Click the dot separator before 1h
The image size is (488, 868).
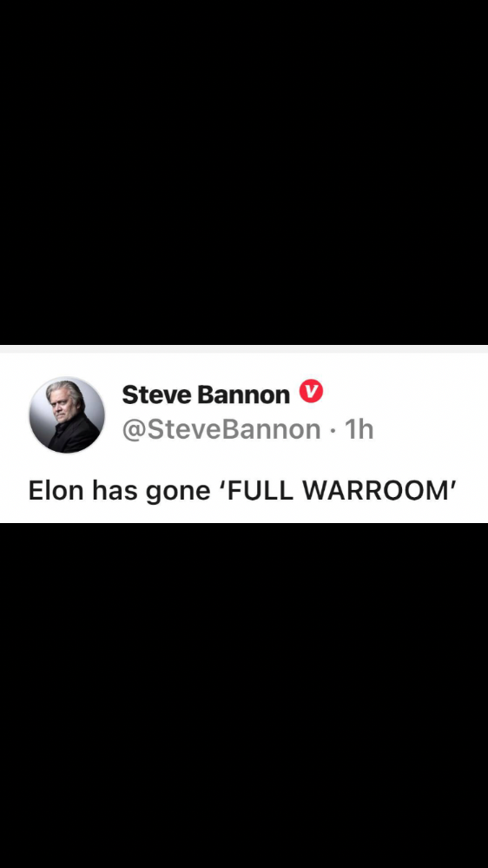coord(333,430)
